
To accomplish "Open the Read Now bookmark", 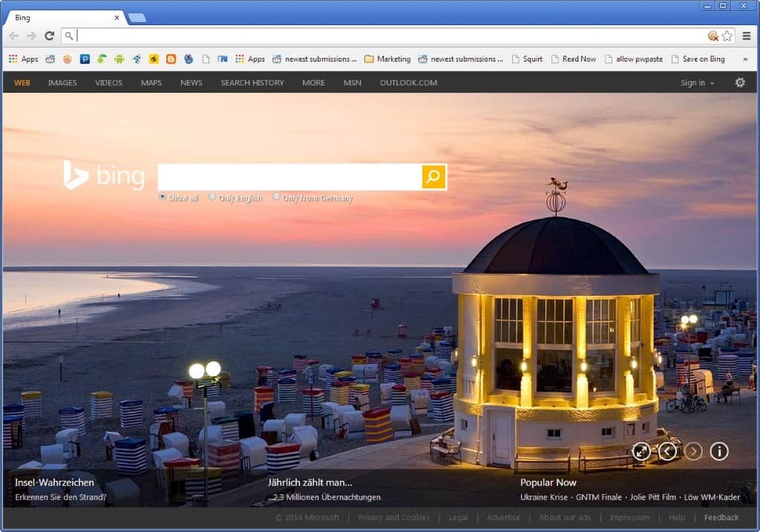I will tap(574, 59).
